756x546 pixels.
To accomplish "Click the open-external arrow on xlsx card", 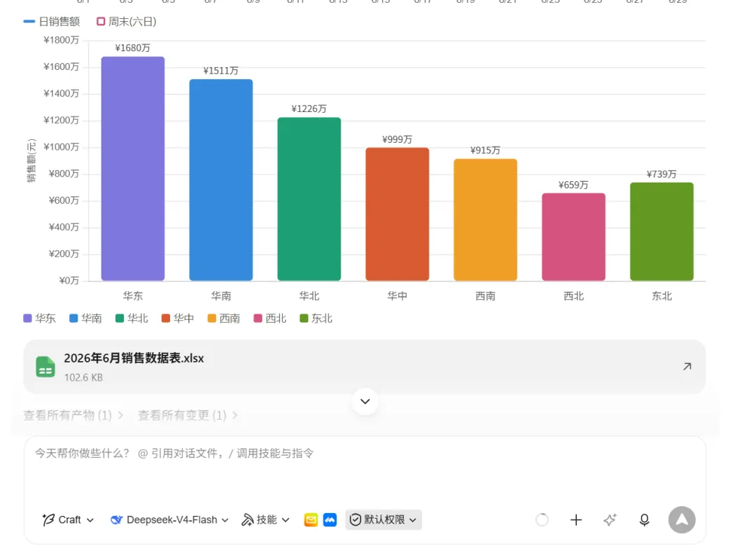I will click(687, 367).
